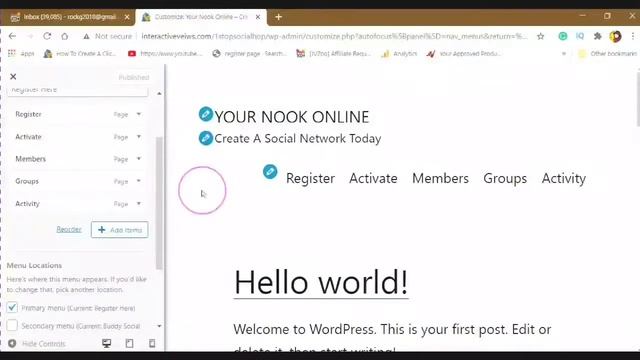Open Activate in preview navigation
Image resolution: width=640 pixels, height=360 pixels.
(x=373, y=178)
